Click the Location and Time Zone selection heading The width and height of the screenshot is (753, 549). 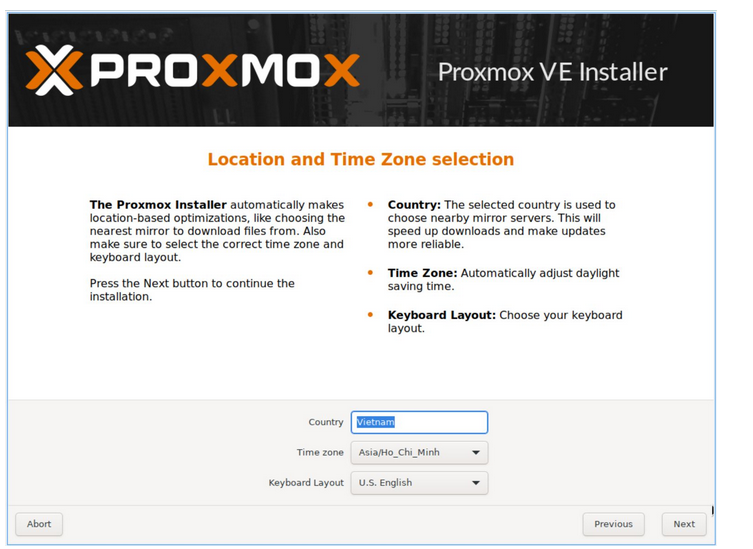click(361, 159)
